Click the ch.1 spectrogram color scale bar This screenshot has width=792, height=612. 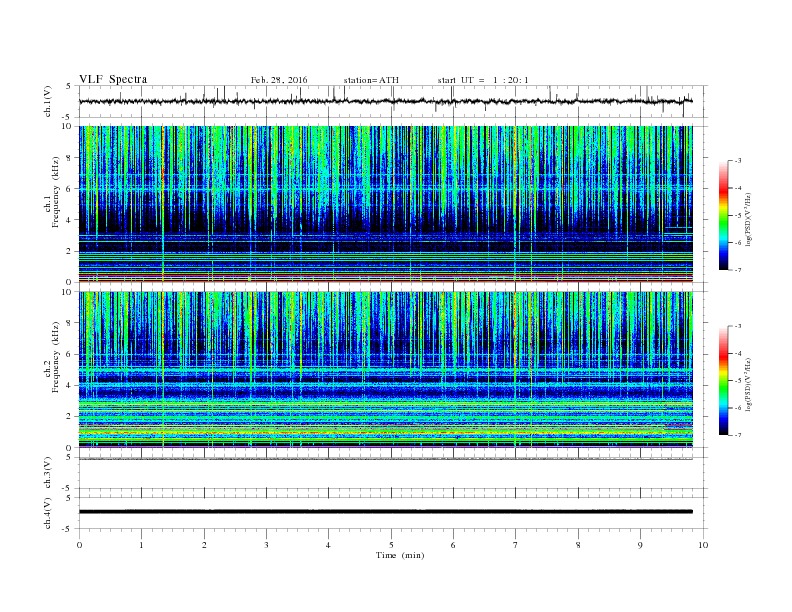(723, 215)
